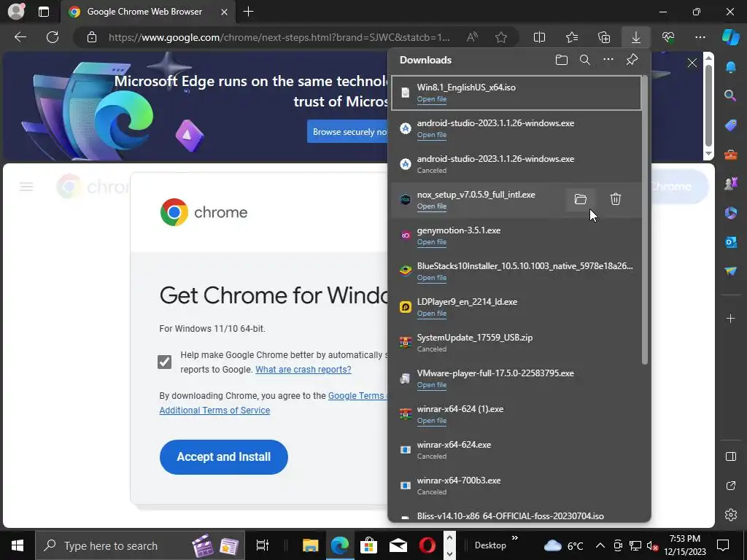The image size is (747, 560).
Task: Open Collections toolbar icon
Action: click(604, 37)
